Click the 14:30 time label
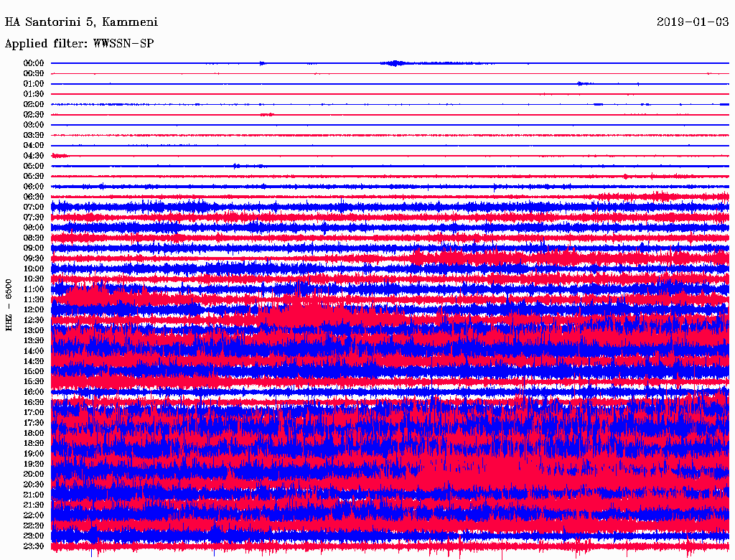Screen dimensions: 735x560 [34, 362]
